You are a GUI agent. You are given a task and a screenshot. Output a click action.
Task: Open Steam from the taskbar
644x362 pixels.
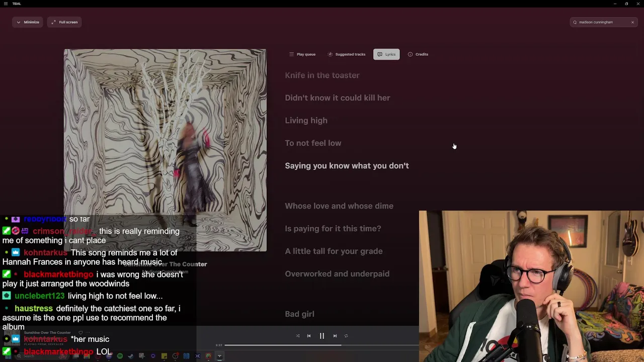pyautogui.click(x=131, y=356)
